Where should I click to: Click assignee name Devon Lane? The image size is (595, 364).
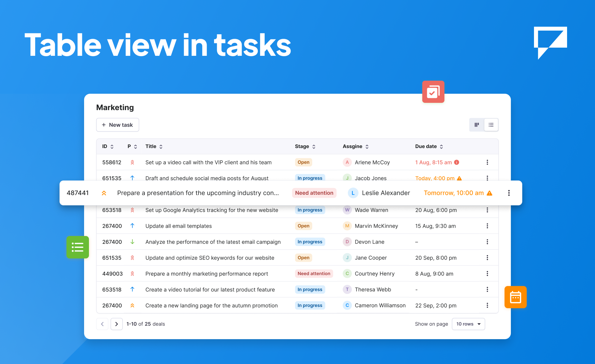point(369,242)
